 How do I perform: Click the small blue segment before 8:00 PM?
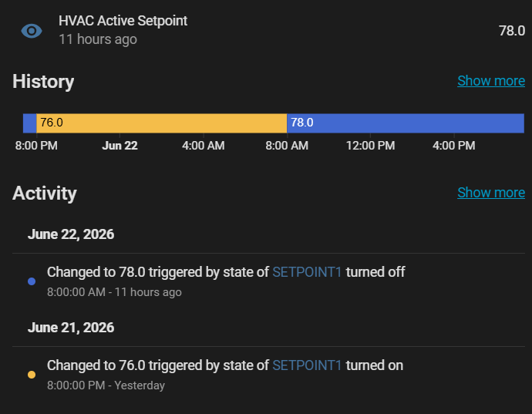click(29, 123)
